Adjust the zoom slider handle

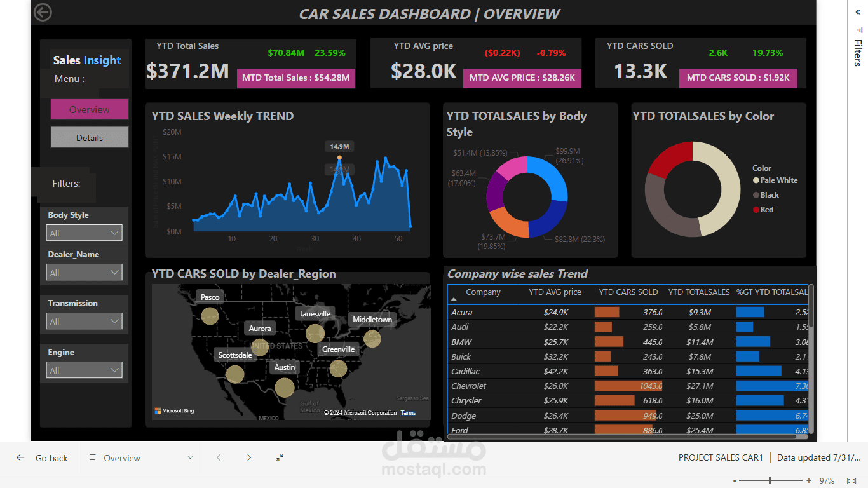[x=770, y=481]
